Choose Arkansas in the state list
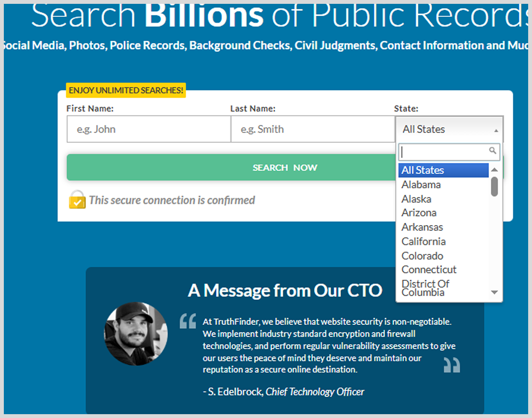The image size is (532, 418). tap(443, 227)
